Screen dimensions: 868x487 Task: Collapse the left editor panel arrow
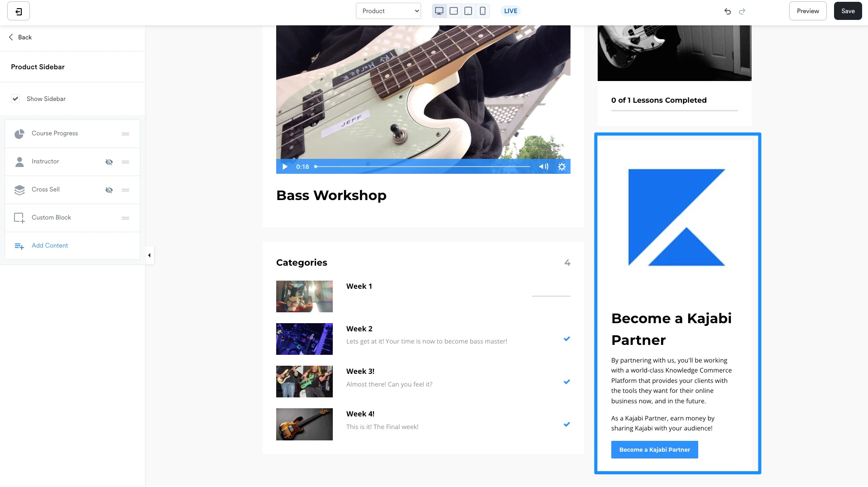coord(149,255)
